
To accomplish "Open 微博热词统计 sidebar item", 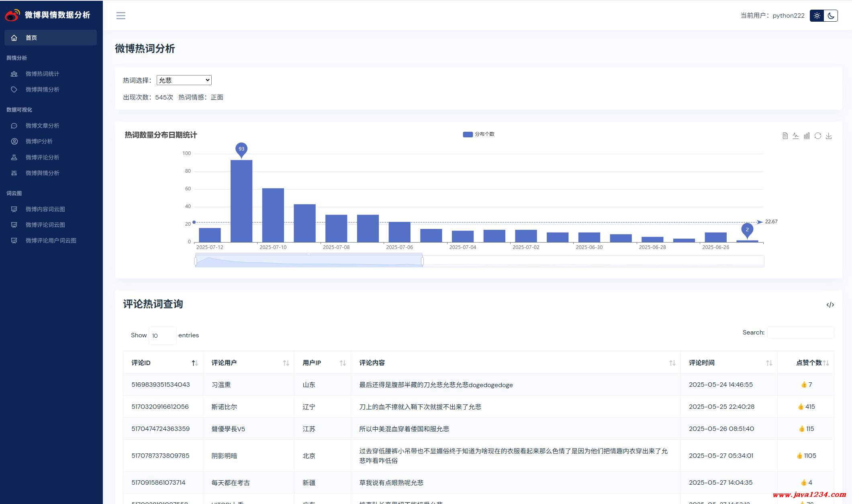I will tap(42, 74).
